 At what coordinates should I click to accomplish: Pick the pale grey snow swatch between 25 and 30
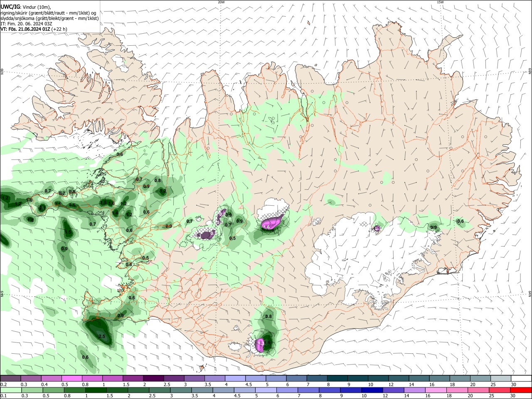[501, 378]
